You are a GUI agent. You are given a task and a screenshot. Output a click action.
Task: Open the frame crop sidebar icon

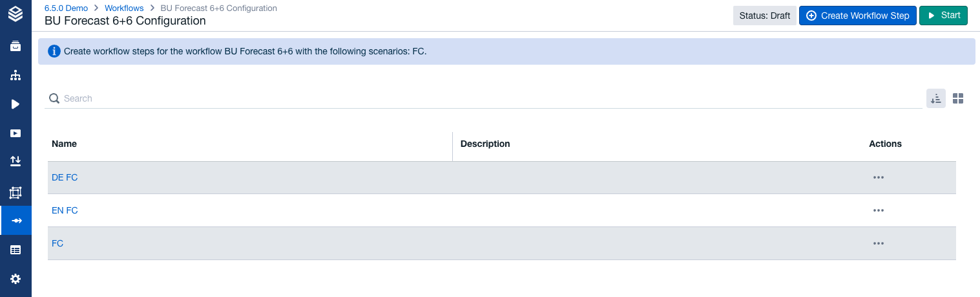pos(16,192)
